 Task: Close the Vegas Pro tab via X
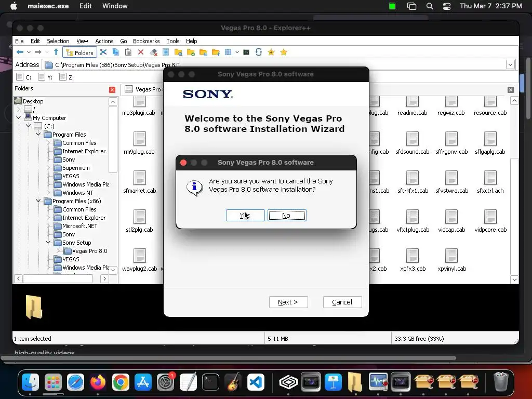pos(511,89)
